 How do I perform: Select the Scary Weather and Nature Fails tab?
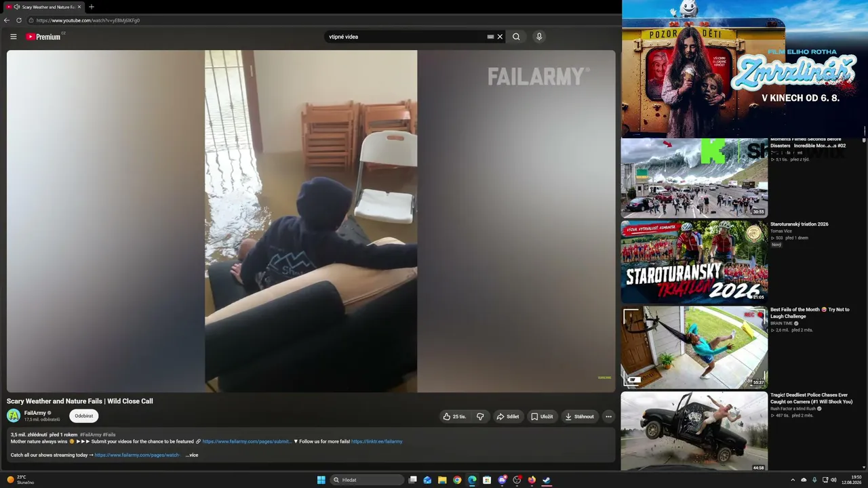pyautogui.click(x=43, y=7)
